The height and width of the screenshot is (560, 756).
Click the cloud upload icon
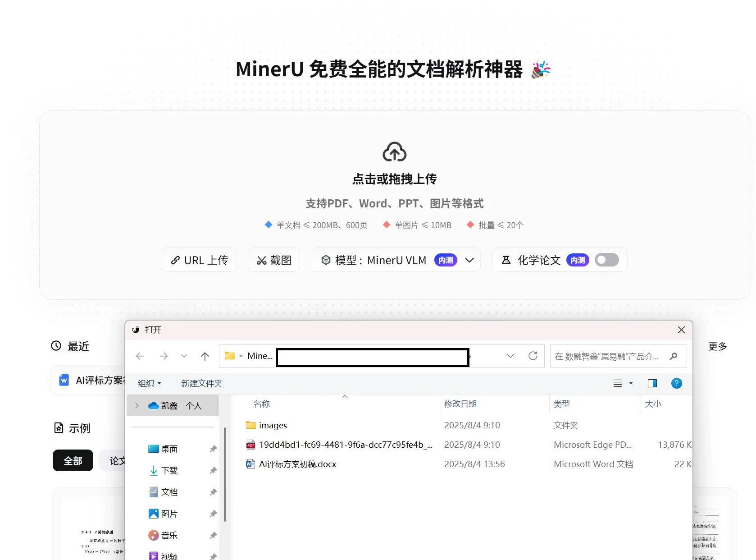point(394,152)
